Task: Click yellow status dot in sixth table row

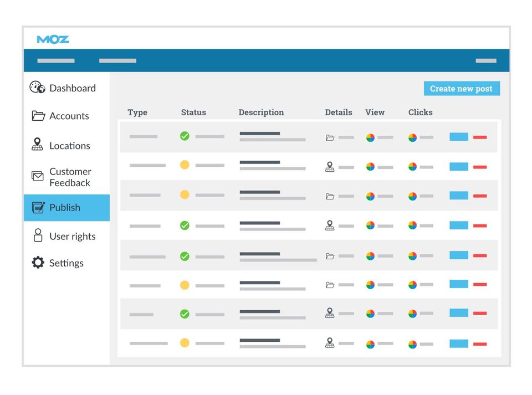Action: point(185,285)
